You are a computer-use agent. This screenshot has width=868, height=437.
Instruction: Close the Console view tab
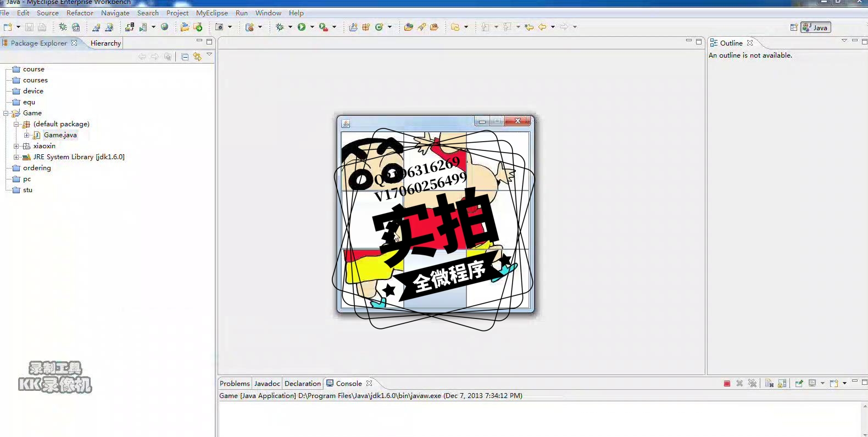click(x=369, y=383)
